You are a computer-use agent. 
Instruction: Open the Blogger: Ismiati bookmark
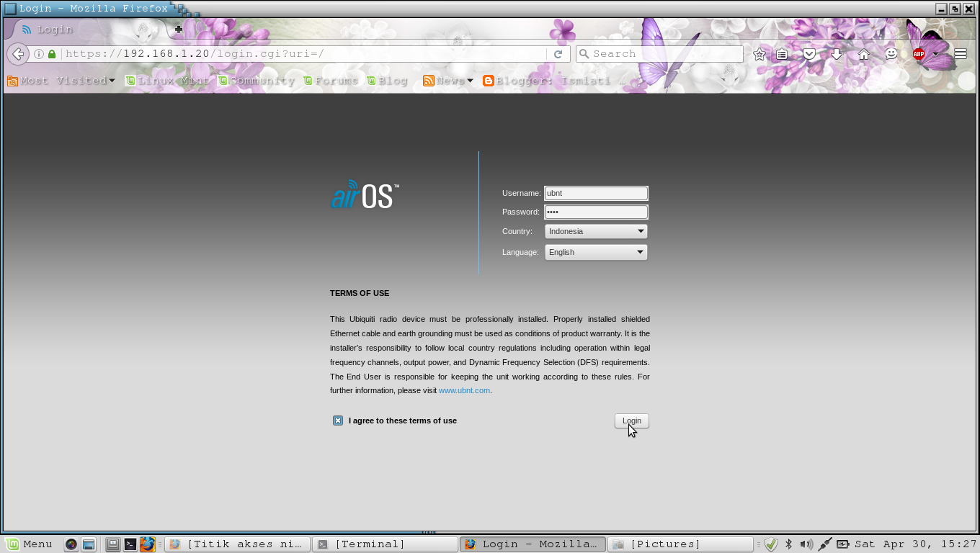553,81
